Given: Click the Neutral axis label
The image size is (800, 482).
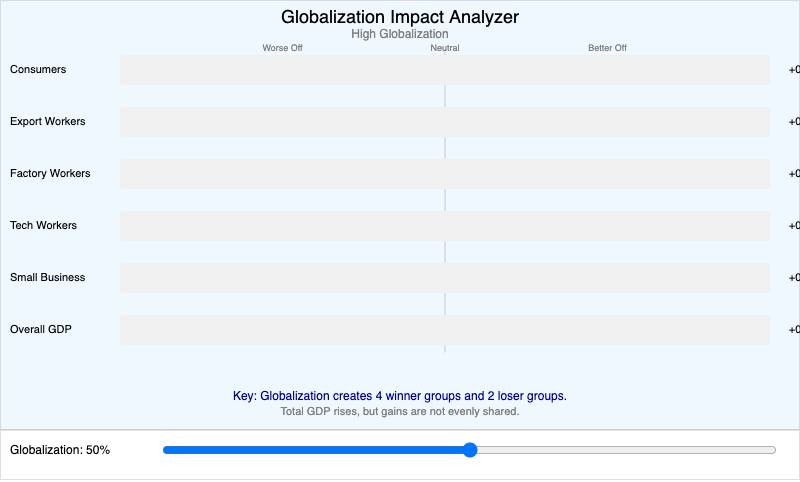Looking at the screenshot, I should [445, 48].
